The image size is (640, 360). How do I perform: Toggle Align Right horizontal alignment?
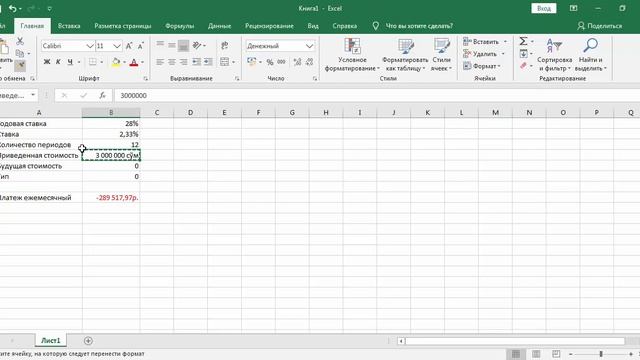(x=184, y=62)
